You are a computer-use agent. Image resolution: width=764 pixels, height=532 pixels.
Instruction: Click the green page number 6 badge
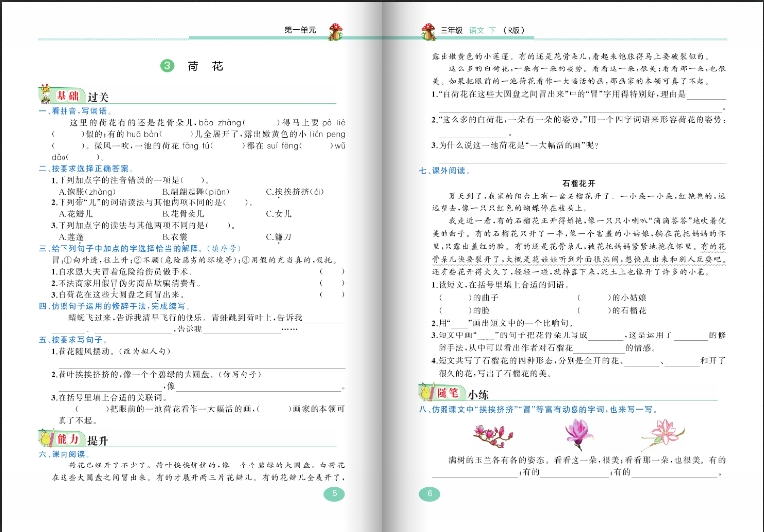[430, 494]
